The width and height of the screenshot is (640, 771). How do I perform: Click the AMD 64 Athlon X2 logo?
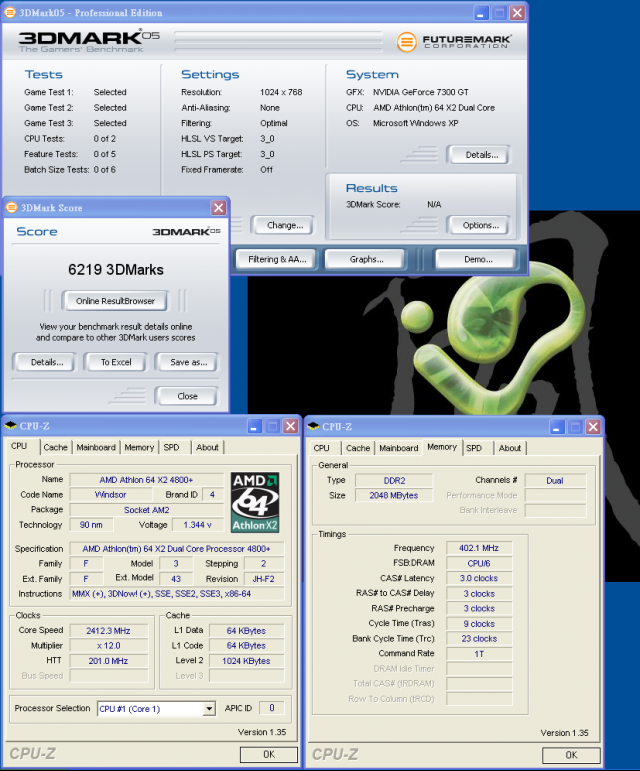click(x=255, y=502)
